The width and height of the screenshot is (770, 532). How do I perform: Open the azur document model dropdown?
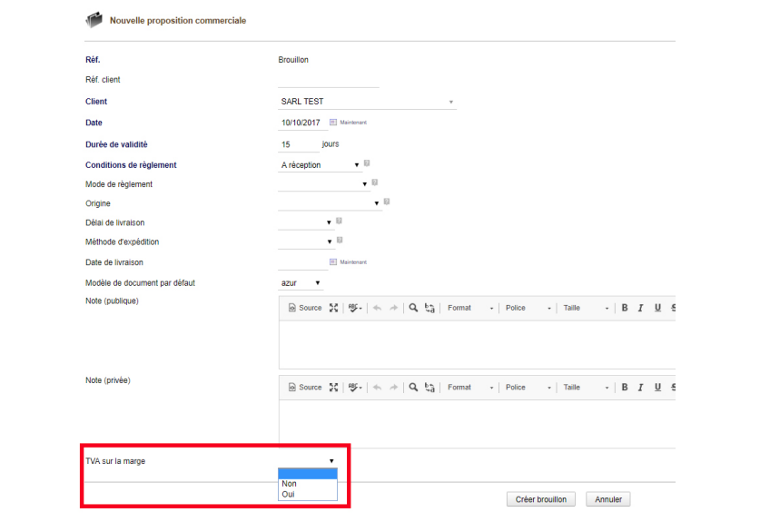301,283
